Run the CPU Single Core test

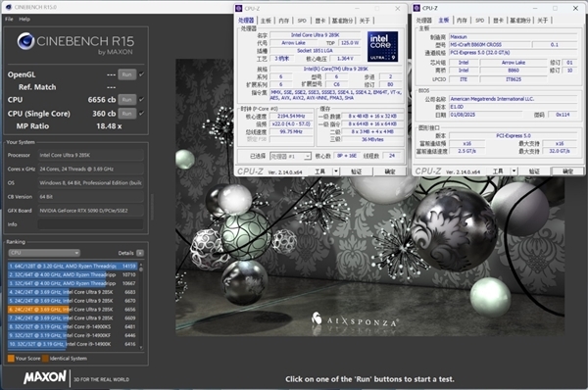(126, 114)
